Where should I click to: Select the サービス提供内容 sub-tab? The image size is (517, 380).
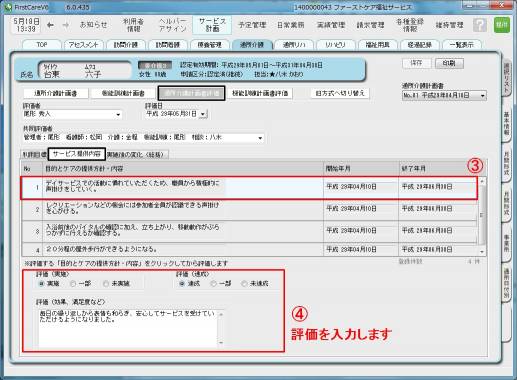(x=77, y=154)
